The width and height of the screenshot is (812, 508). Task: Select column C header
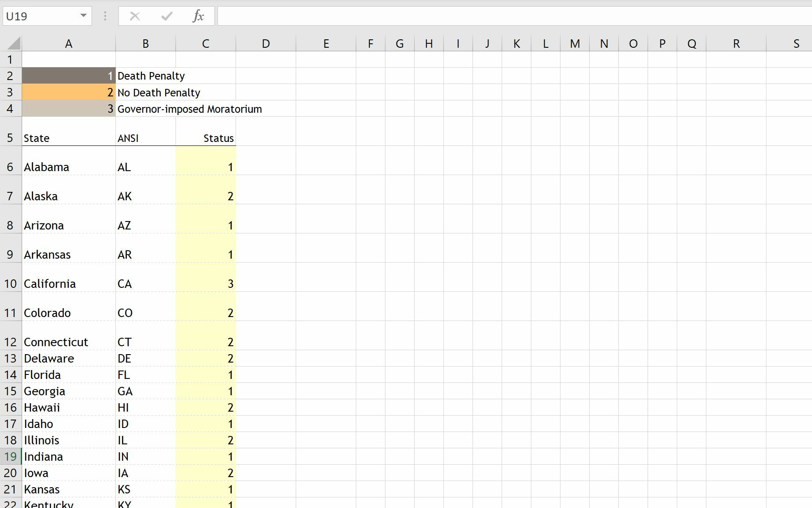point(206,44)
